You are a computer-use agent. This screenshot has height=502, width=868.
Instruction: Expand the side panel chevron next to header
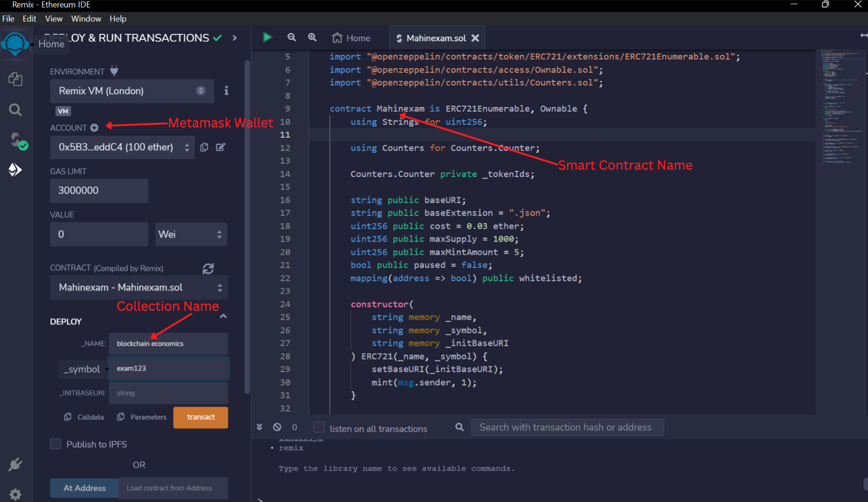(235, 38)
